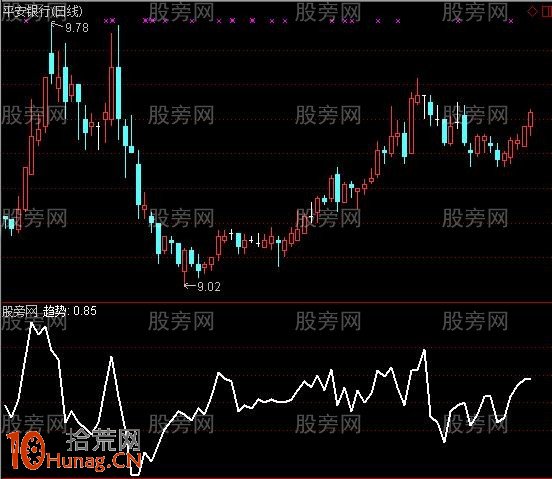Screen dimensions: 552x479
Task: Click the end of the white trend line
Action: coord(530,379)
